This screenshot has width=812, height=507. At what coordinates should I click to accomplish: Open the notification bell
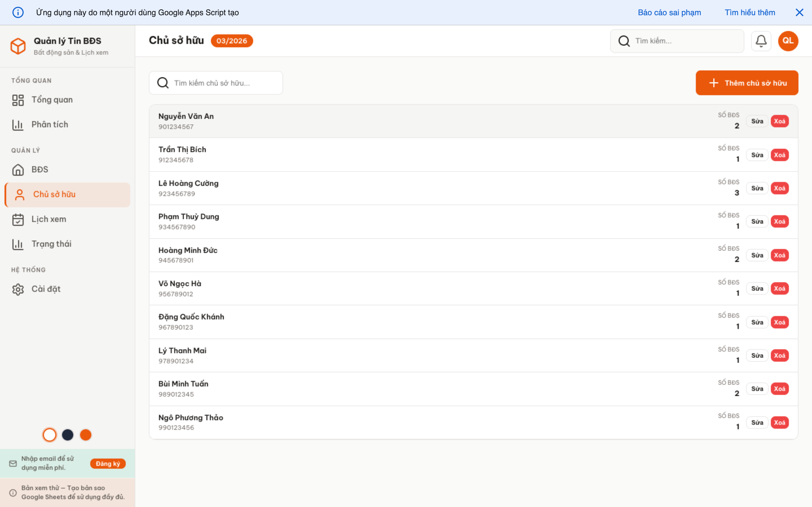(x=761, y=41)
